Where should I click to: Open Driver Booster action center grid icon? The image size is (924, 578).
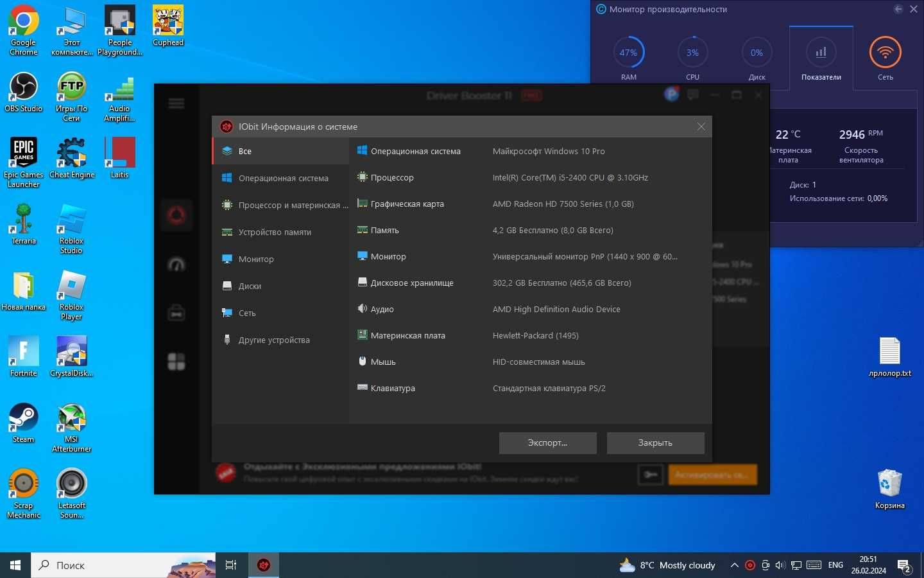[x=176, y=362]
